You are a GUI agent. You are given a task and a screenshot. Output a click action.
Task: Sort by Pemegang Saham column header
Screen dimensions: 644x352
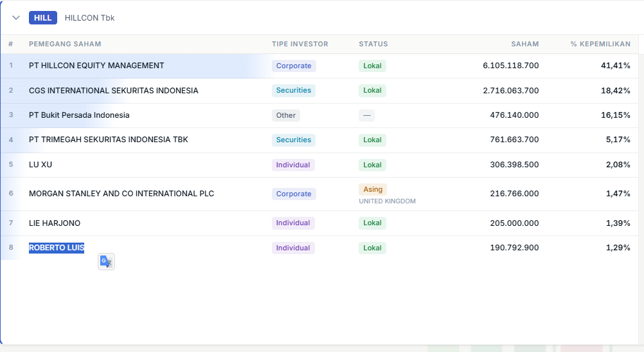65,44
